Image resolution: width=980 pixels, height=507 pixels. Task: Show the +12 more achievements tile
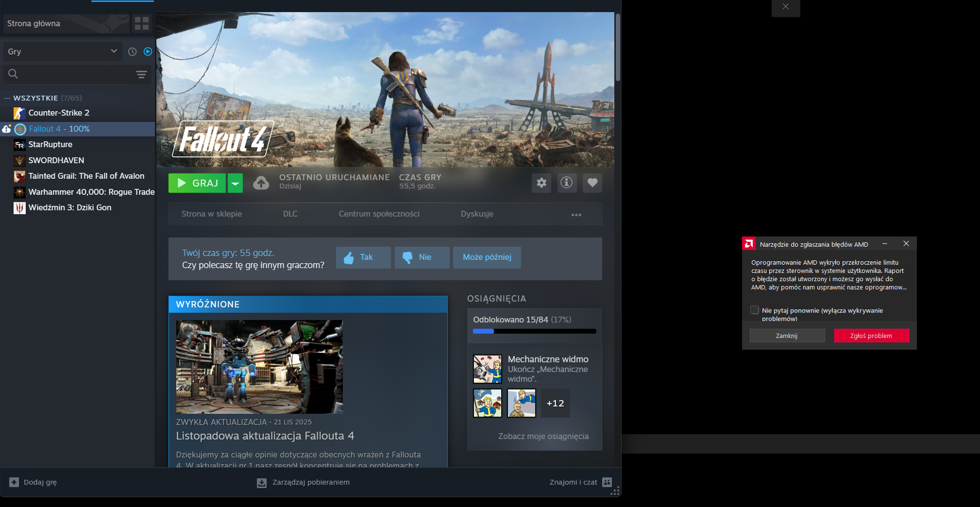556,403
